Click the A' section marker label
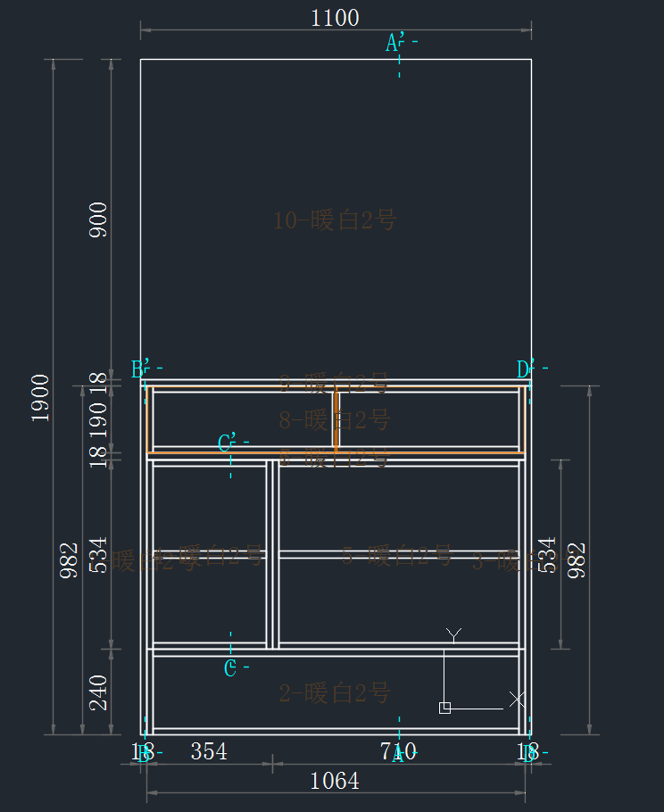The width and height of the screenshot is (664, 812). point(395,43)
